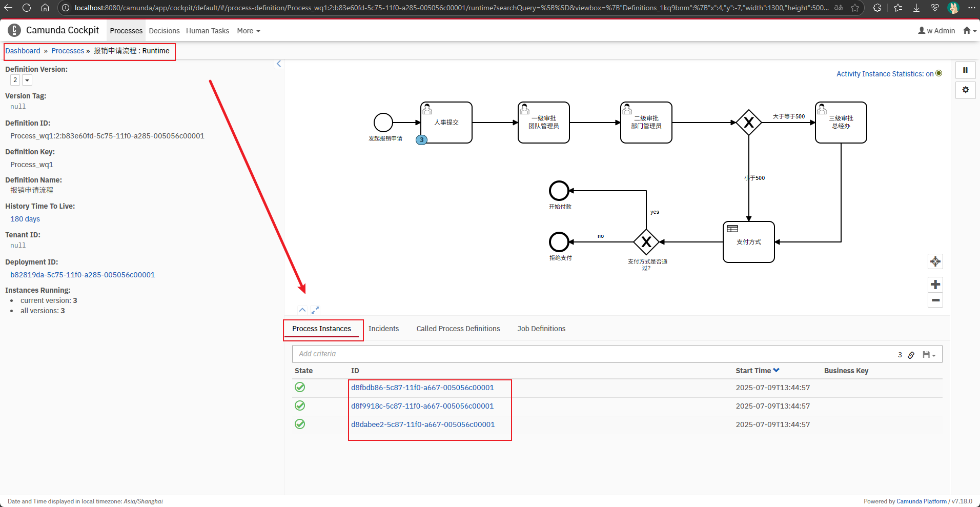The width and height of the screenshot is (980, 507).
Task: Click the suspend (pause) process definition button
Action: [x=965, y=70]
